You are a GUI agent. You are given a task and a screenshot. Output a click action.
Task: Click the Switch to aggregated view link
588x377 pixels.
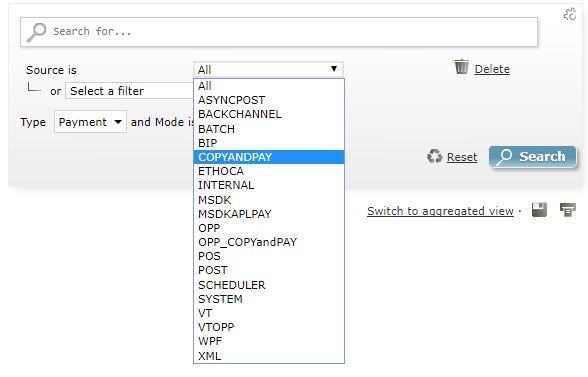point(440,211)
